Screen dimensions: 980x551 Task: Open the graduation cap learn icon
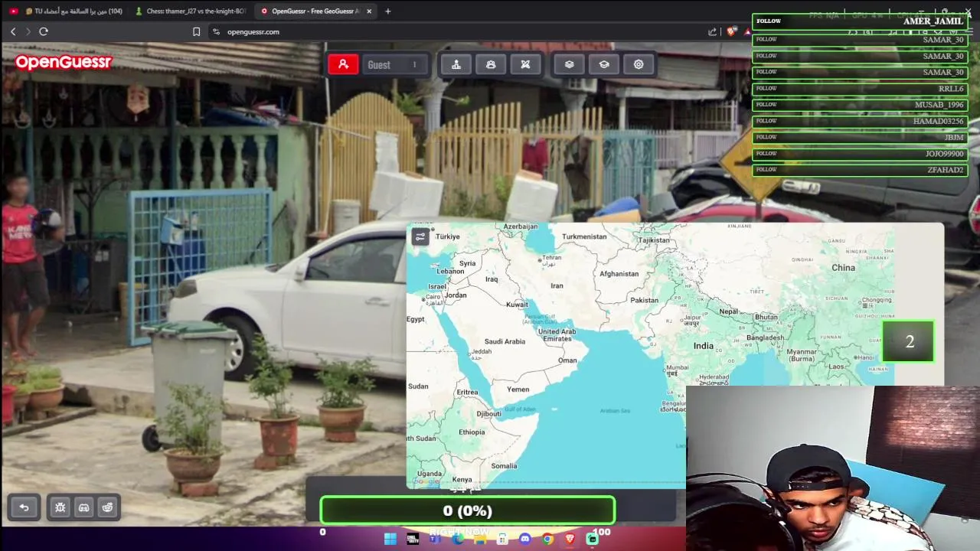click(604, 64)
